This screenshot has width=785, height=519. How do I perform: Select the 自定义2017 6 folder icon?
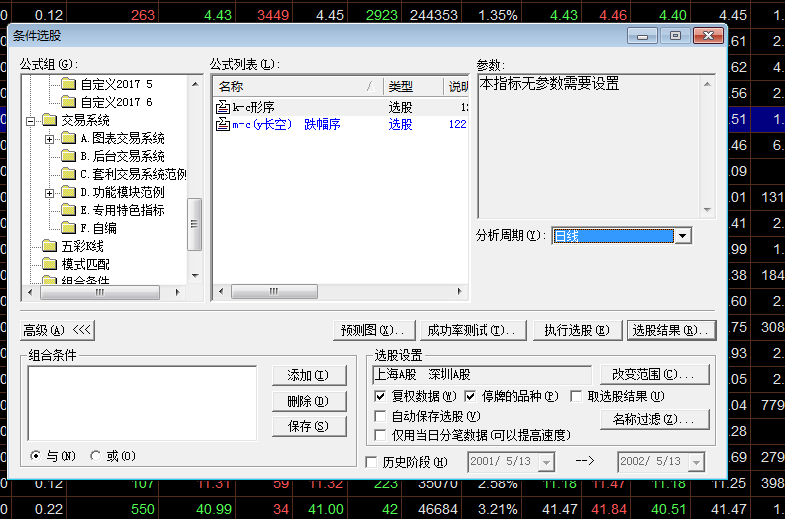pyautogui.click(x=68, y=102)
